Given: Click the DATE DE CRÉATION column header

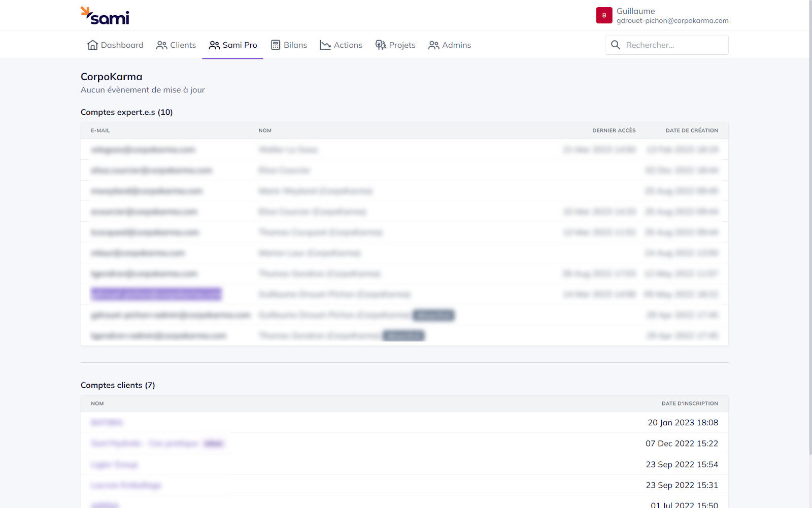Looking at the screenshot, I should (692, 130).
